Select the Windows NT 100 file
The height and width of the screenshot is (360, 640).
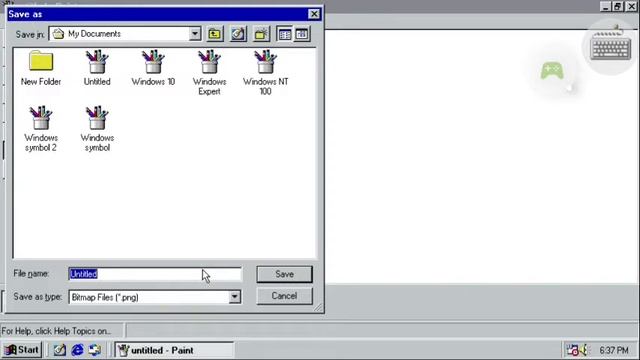[266, 73]
